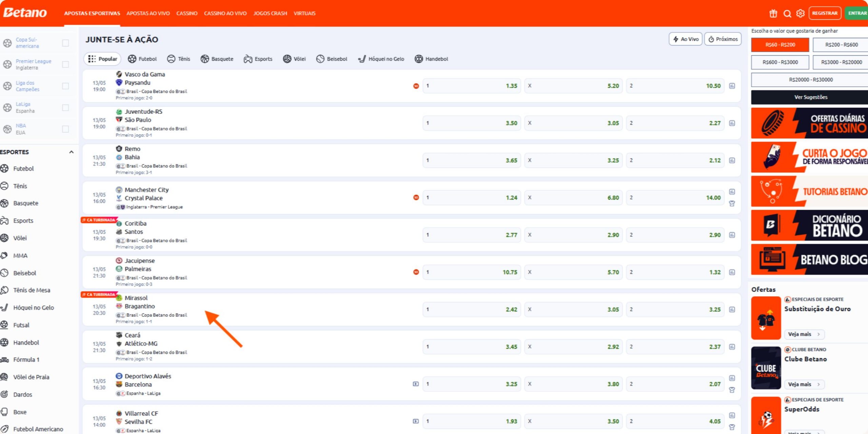
Task: Switch to the Popular sports tab
Action: pyautogui.click(x=102, y=59)
